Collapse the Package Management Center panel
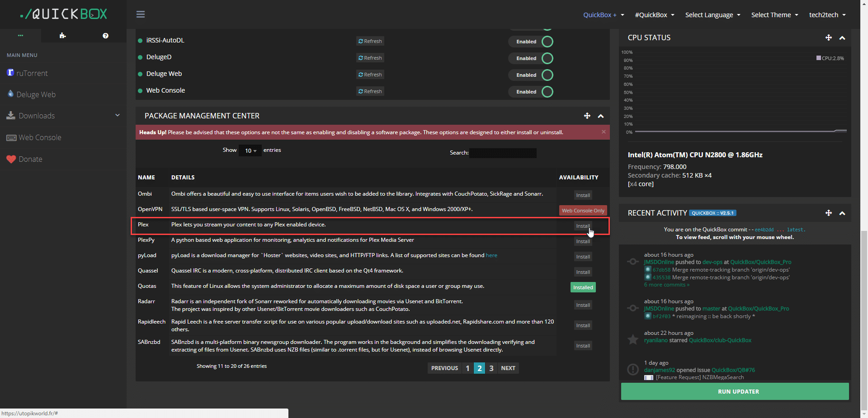Viewport: 868px width, 418px height. [601, 116]
